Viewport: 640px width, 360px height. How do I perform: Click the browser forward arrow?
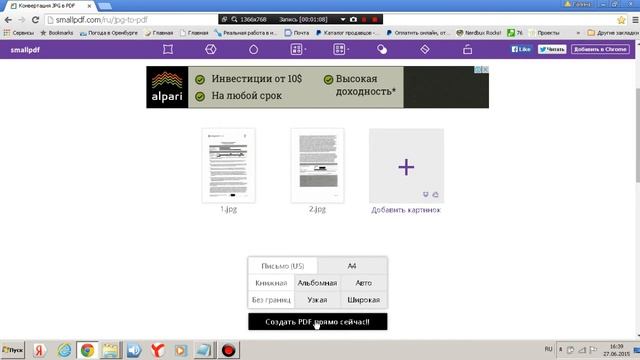(x=22, y=20)
